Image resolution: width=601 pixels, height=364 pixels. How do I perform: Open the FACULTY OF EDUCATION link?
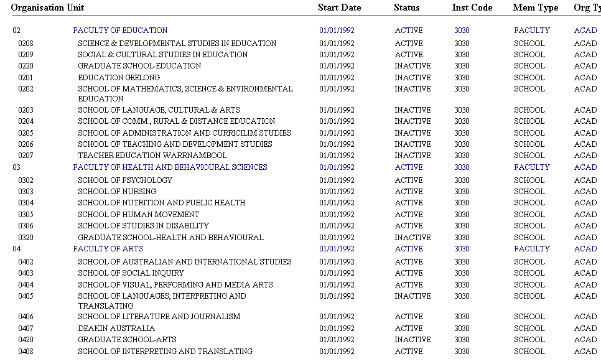(120, 30)
